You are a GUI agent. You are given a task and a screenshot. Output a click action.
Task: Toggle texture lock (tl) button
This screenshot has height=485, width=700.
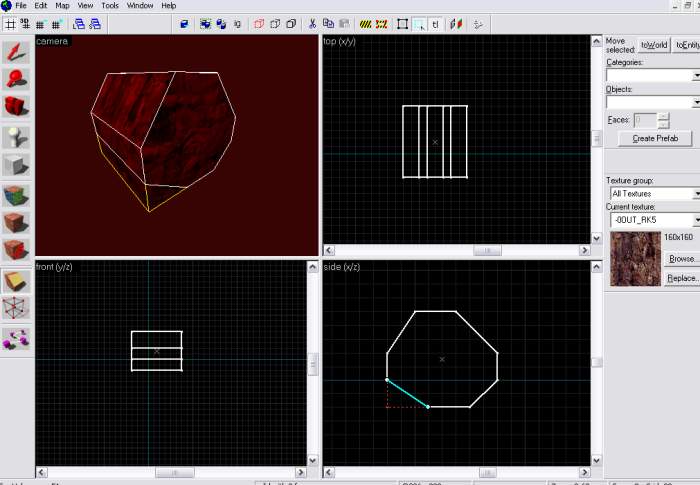click(435, 24)
